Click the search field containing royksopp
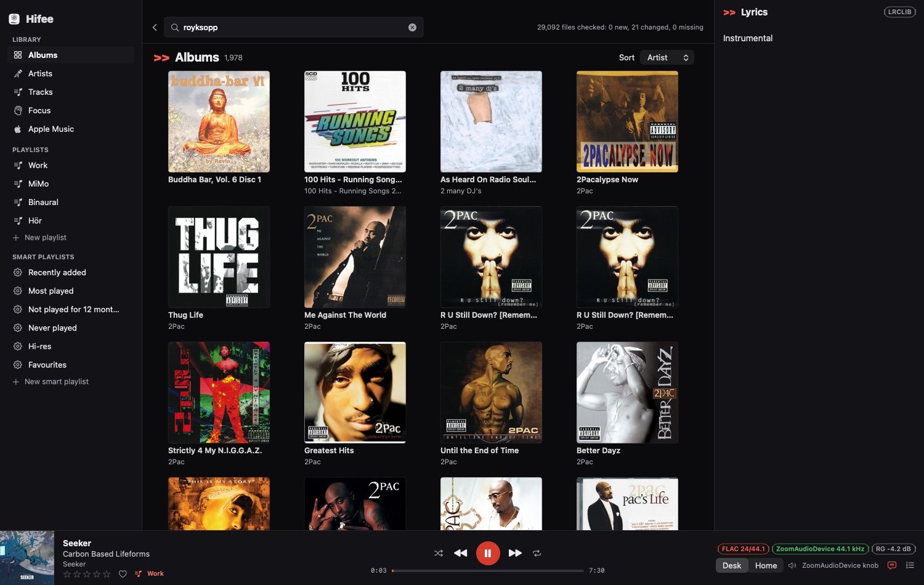 [x=293, y=27]
